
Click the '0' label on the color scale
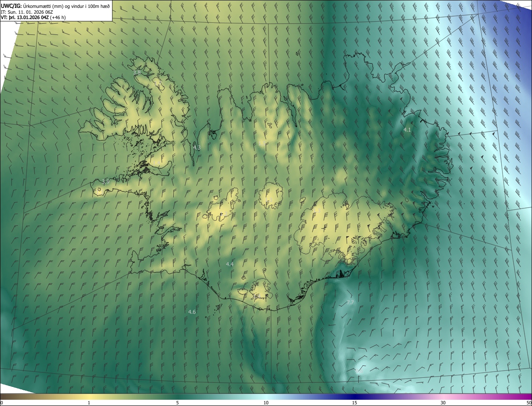[x=2, y=403]
